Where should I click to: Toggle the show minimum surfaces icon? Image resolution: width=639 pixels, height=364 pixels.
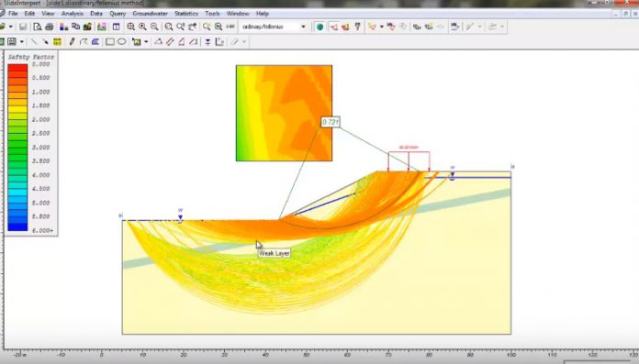(334, 27)
